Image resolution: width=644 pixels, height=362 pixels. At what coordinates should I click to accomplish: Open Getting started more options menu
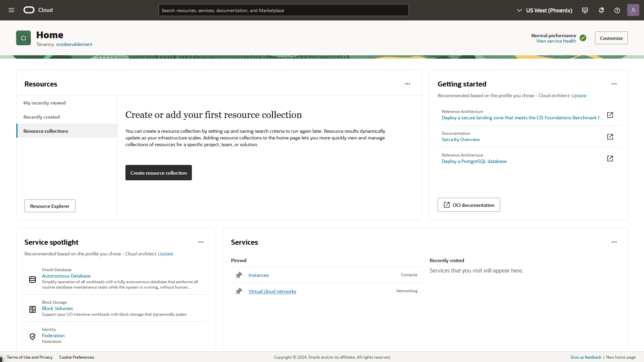click(614, 84)
